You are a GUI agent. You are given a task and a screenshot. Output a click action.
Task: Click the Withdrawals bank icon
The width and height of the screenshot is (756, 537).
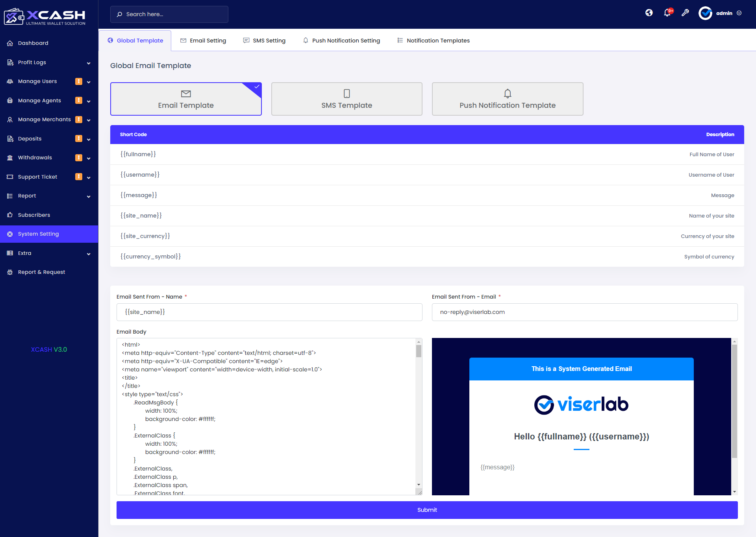pyautogui.click(x=10, y=158)
